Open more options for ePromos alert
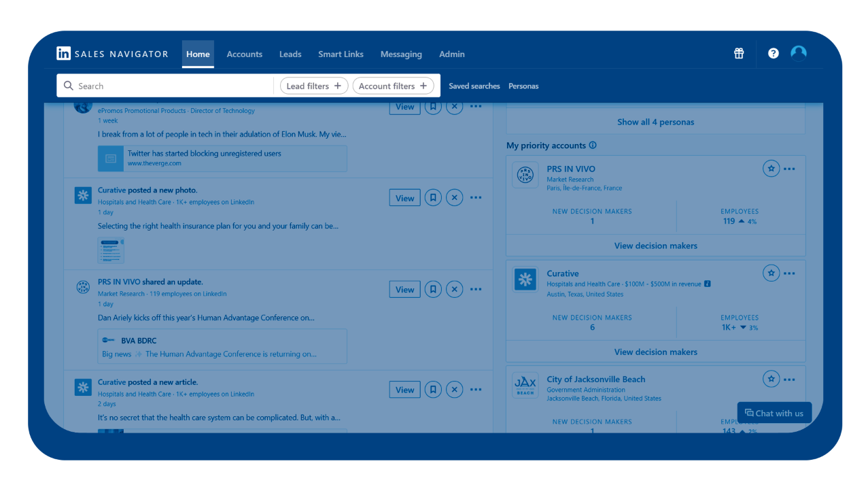Screen dimensions: 868x489 pos(476,106)
